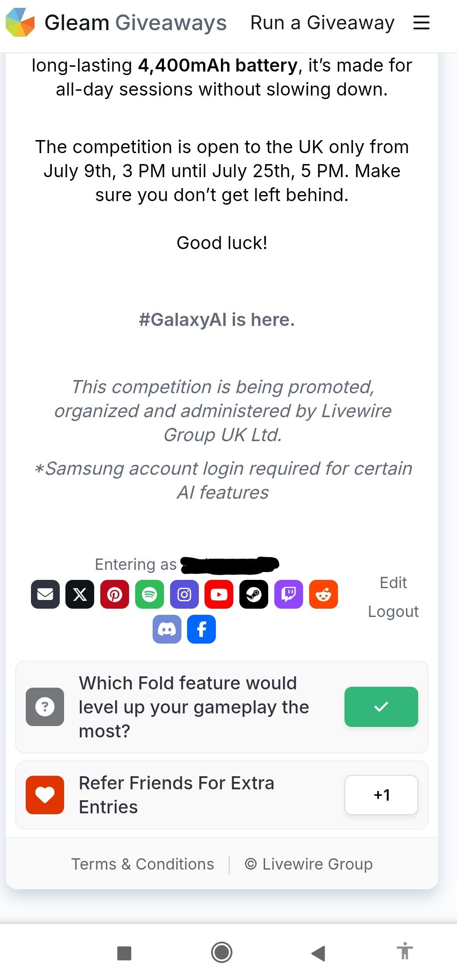Connect the Twitch account icon
This screenshot has height=980, width=457.
pos(289,594)
